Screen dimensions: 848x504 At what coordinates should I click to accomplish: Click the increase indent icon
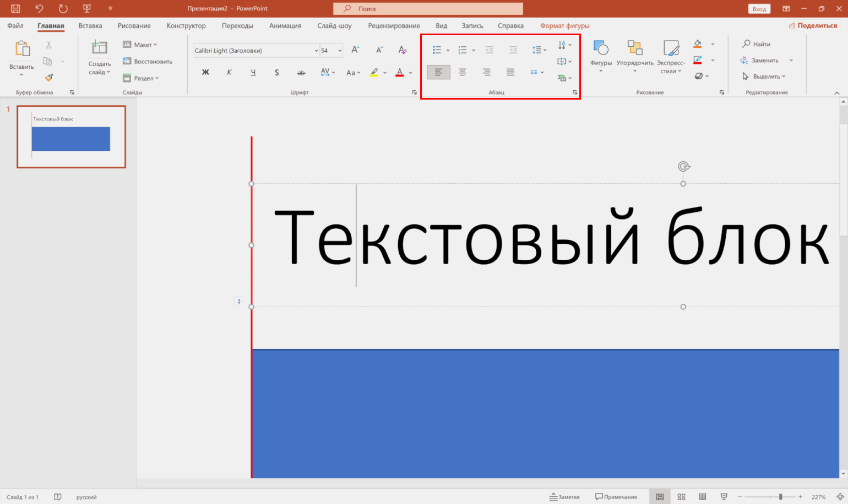[513, 50]
